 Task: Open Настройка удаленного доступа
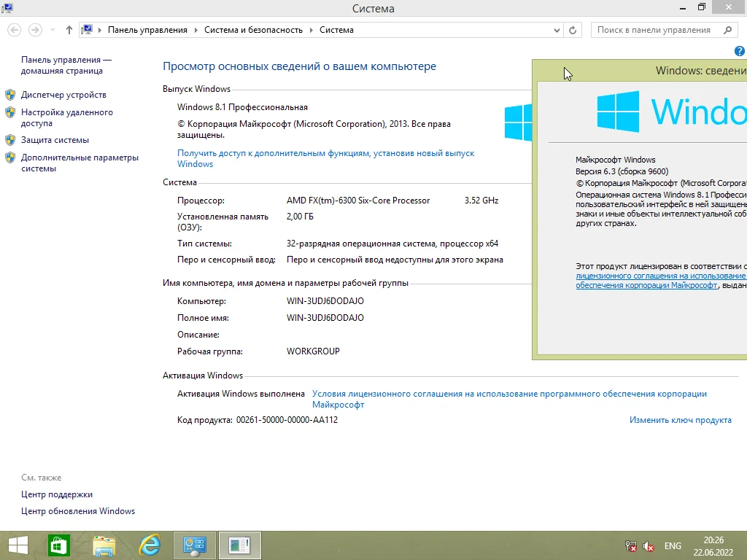click(x=66, y=117)
